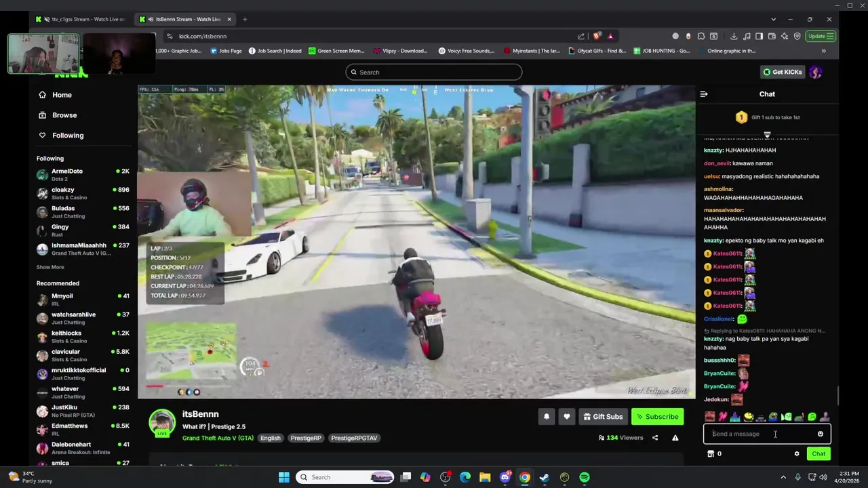The width and height of the screenshot is (868, 488).
Task: Open cloakzy's channel in Following list
Action: click(x=83, y=193)
